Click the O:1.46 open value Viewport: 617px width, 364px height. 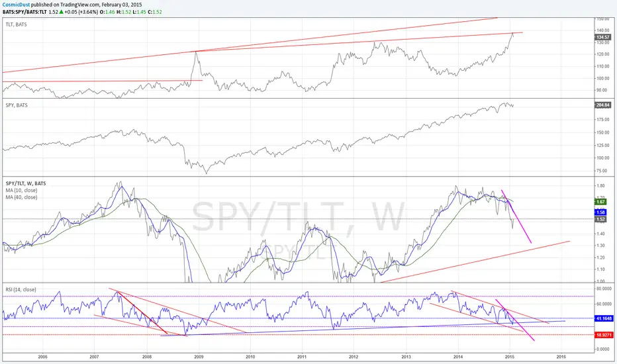(x=109, y=12)
